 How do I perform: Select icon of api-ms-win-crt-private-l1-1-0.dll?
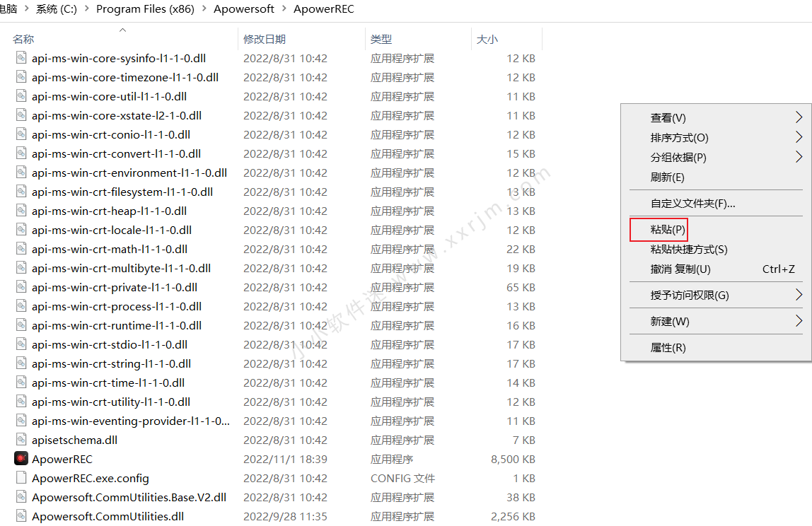[21, 287]
